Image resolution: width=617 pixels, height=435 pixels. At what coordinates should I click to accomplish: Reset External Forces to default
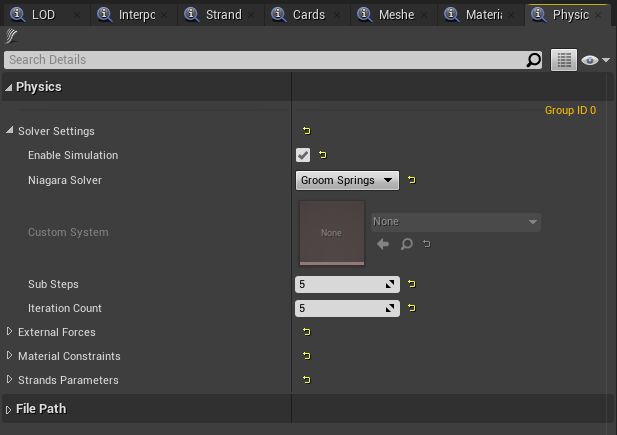point(306,332)
